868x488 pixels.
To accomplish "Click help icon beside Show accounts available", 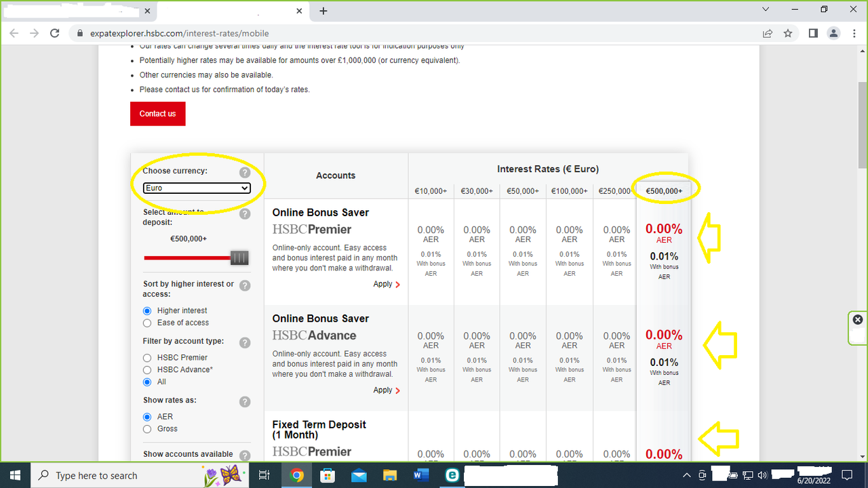I will point(245,456).
